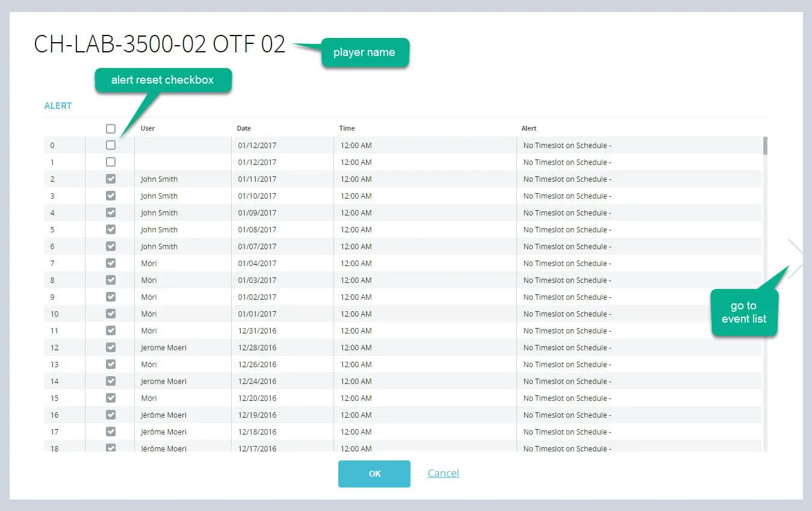Uncheck the 12/28/2016 Jerome Moeri checkbox

click(111, 347)
